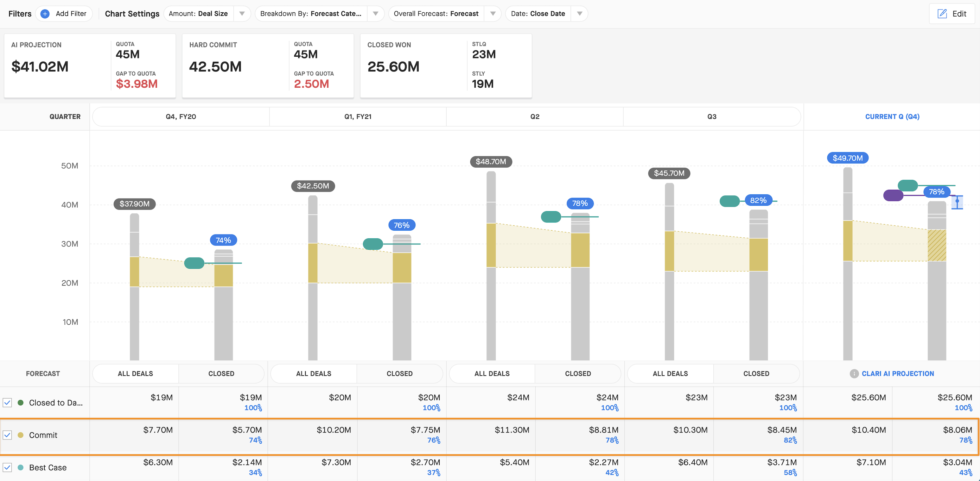Click the 82% badge in Q3 chart
The height and width of the screenshot is (481, 980).
pyautogui.click(x=758, y=200)
